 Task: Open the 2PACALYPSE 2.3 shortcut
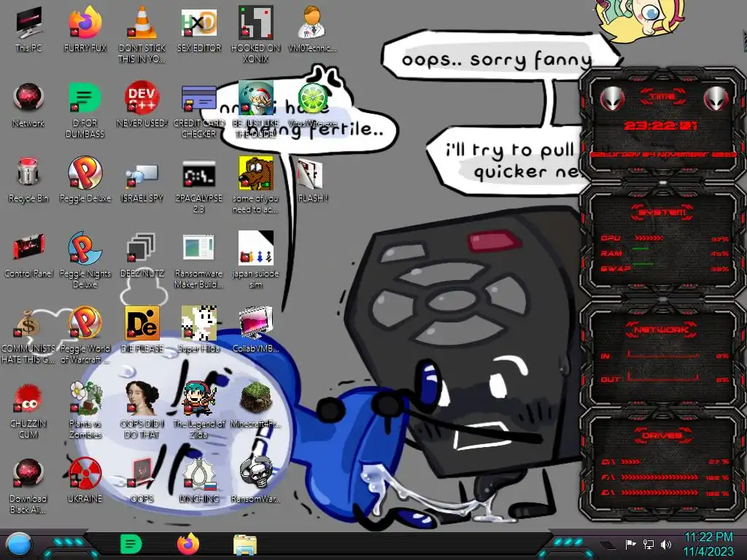pos(199,186)
